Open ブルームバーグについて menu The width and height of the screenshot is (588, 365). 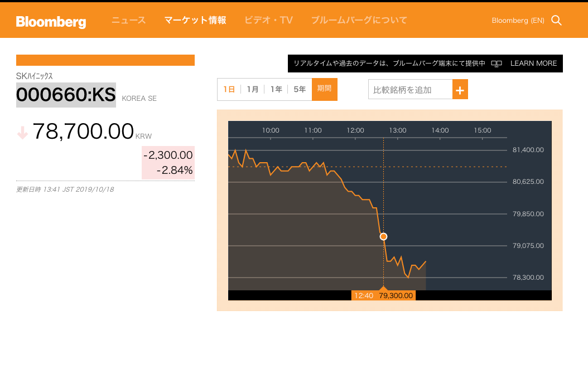359,21
